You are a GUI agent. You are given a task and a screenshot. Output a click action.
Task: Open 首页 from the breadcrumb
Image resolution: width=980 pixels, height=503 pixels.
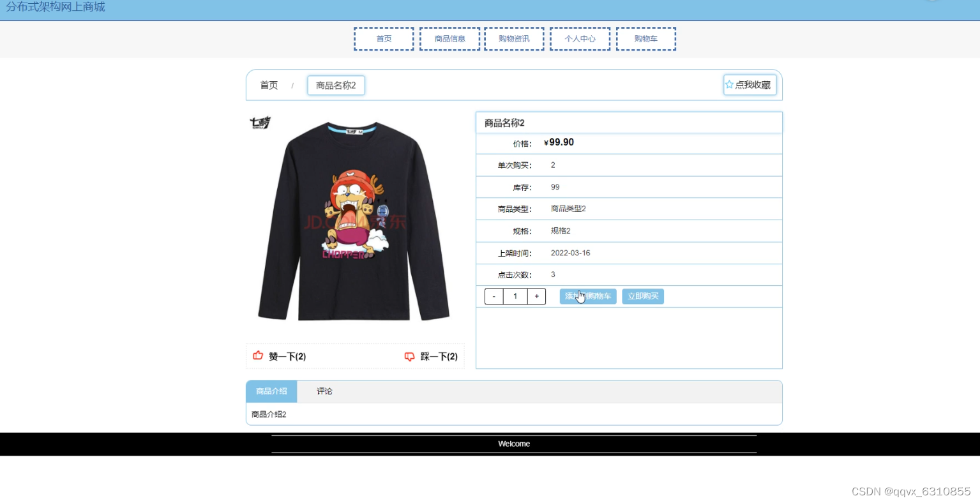(268, 85)
